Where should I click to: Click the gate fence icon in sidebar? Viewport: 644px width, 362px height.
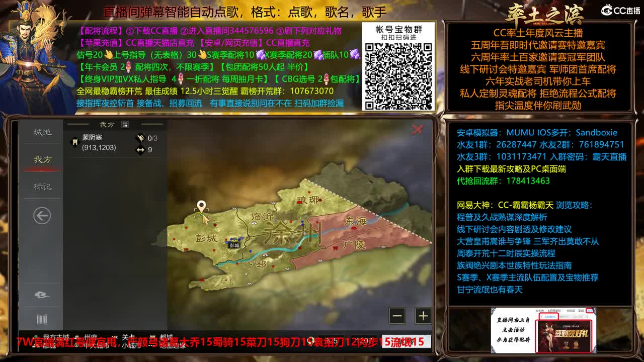click(42, 319)
